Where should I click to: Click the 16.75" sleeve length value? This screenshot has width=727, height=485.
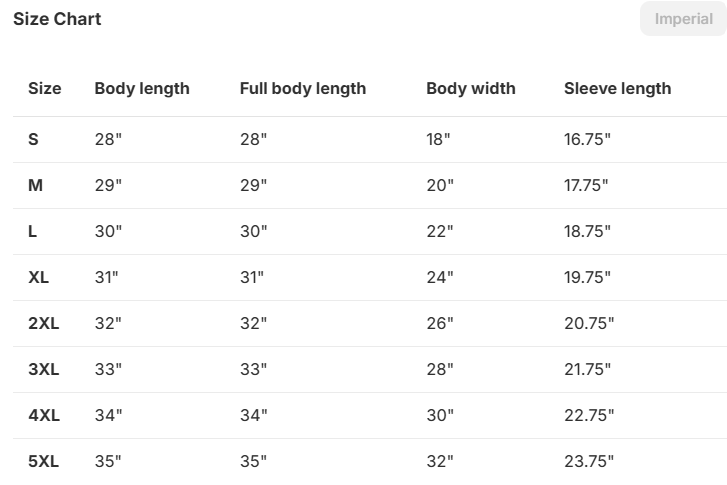click(x=587, y=139)
